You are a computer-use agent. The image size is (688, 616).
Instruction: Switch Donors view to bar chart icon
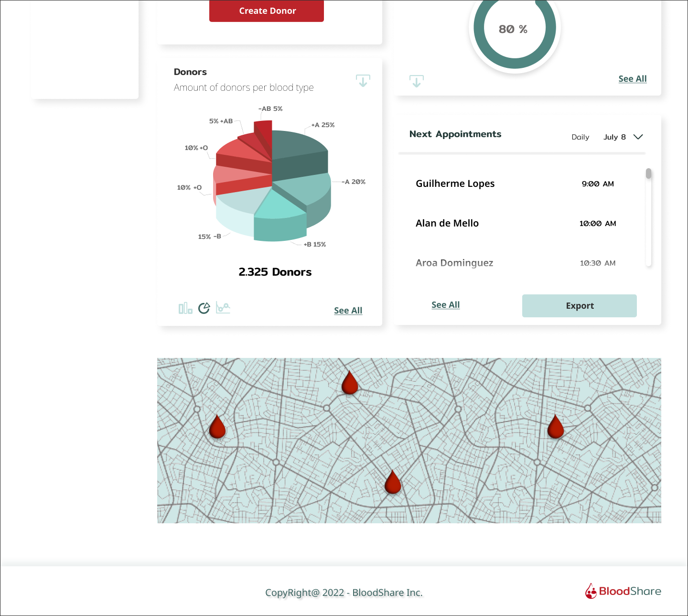185,308
